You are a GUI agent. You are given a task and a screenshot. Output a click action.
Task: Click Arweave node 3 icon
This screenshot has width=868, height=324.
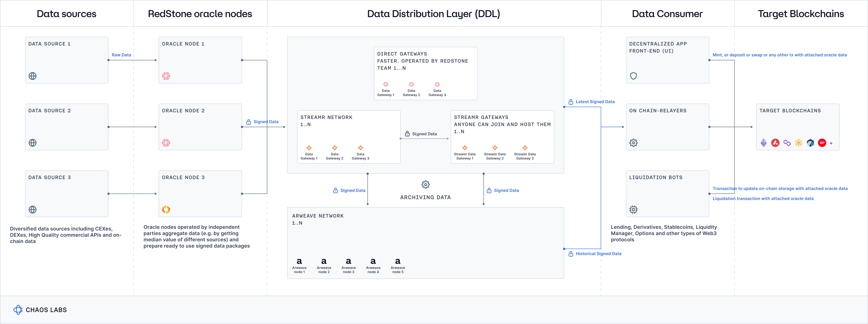348,261
